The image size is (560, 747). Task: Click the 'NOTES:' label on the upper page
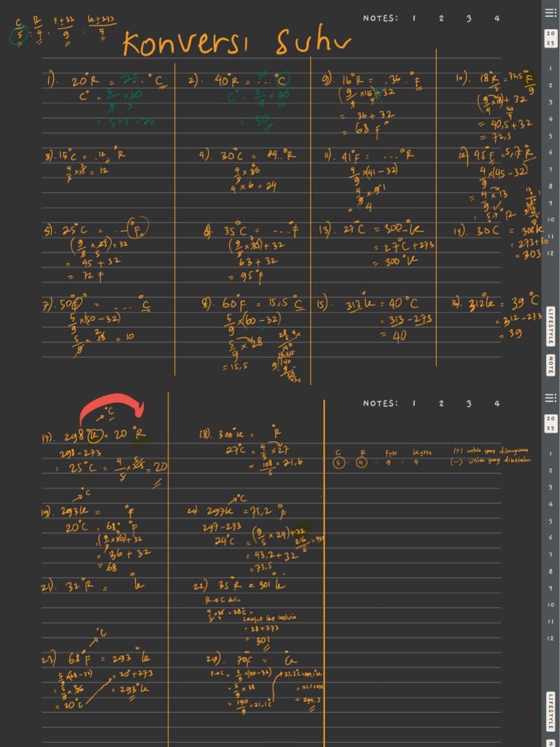tap(381, 18)
